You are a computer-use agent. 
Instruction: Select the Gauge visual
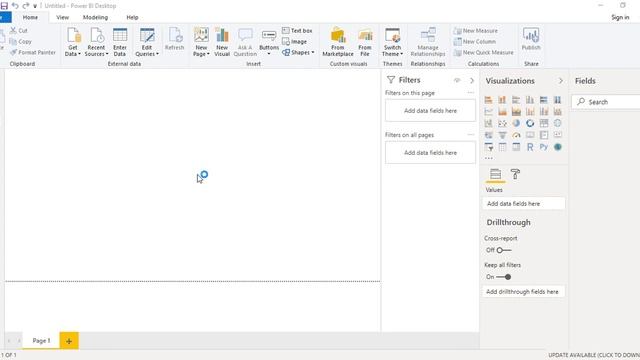[x=516, y=135]
